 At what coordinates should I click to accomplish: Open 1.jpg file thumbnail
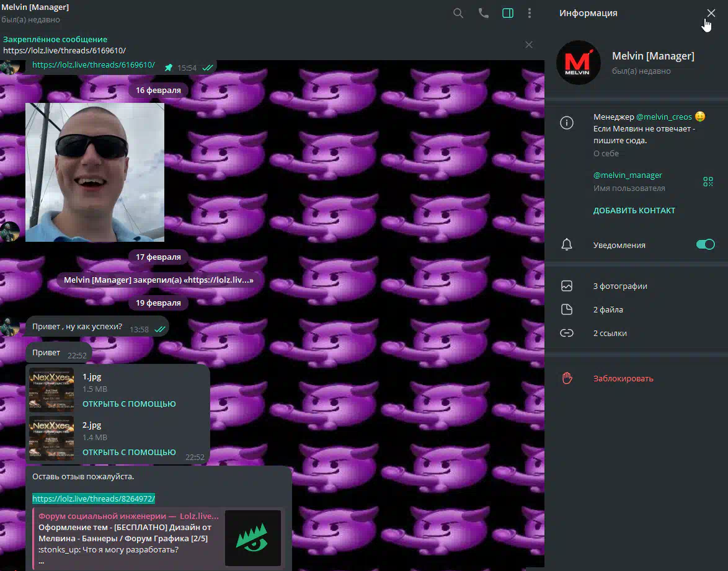coord(51,390)
